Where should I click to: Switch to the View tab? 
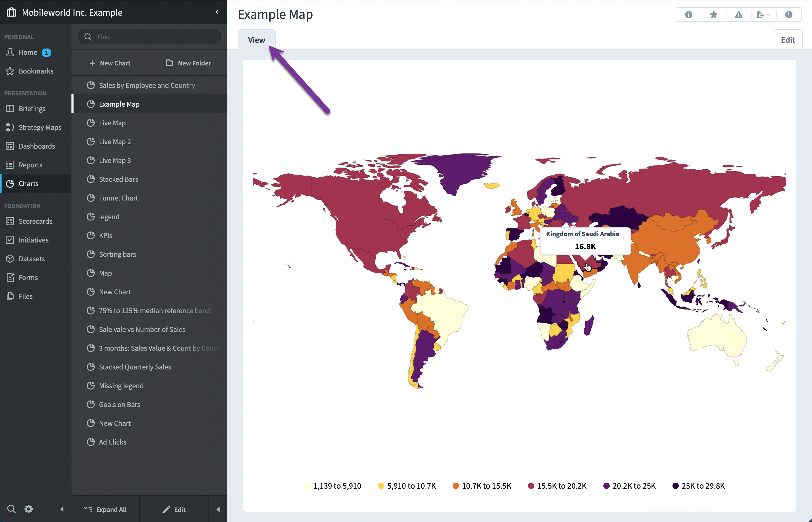257,40
